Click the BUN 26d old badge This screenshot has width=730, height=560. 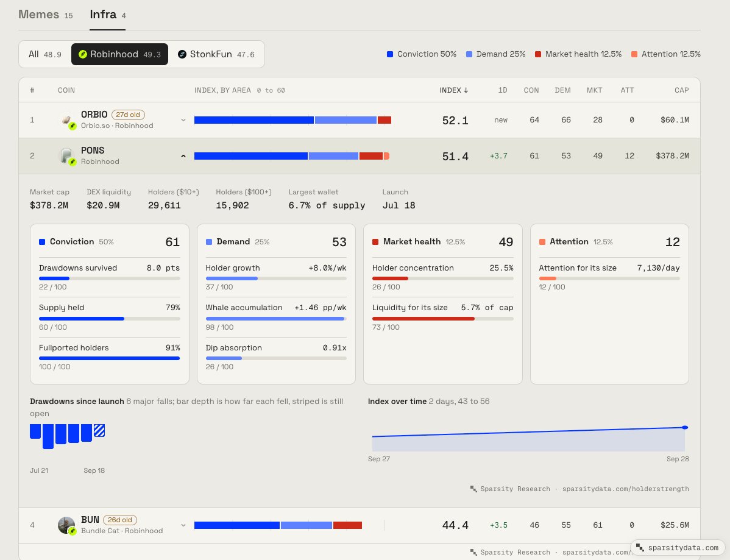pos(119,520)
